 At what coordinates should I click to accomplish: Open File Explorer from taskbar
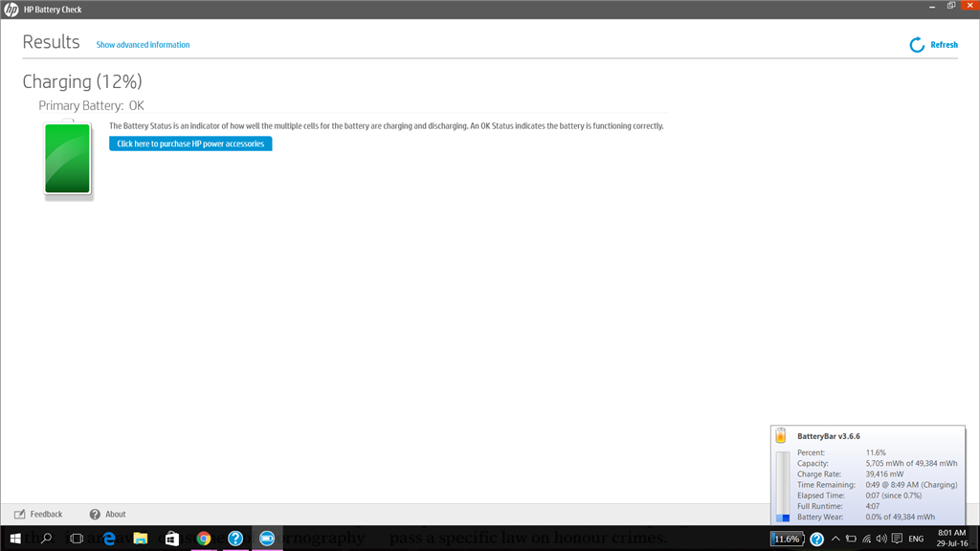(141, 539)
